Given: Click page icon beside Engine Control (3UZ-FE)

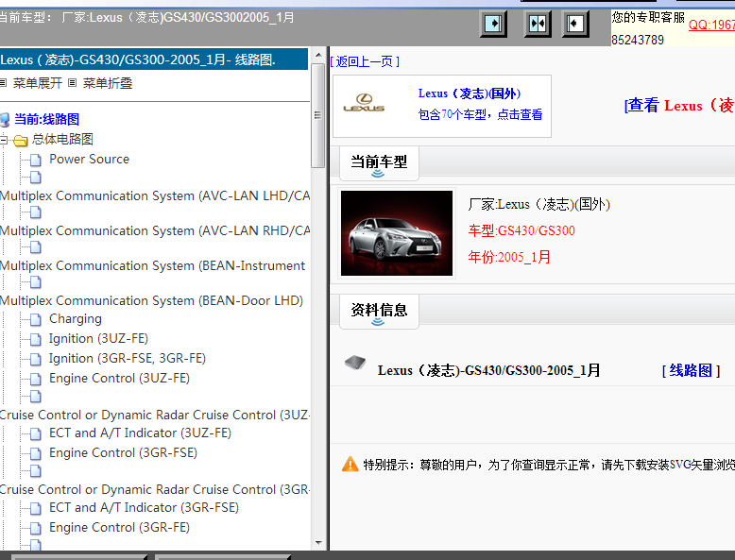Looking at the screenshot, I should (36, 379).
